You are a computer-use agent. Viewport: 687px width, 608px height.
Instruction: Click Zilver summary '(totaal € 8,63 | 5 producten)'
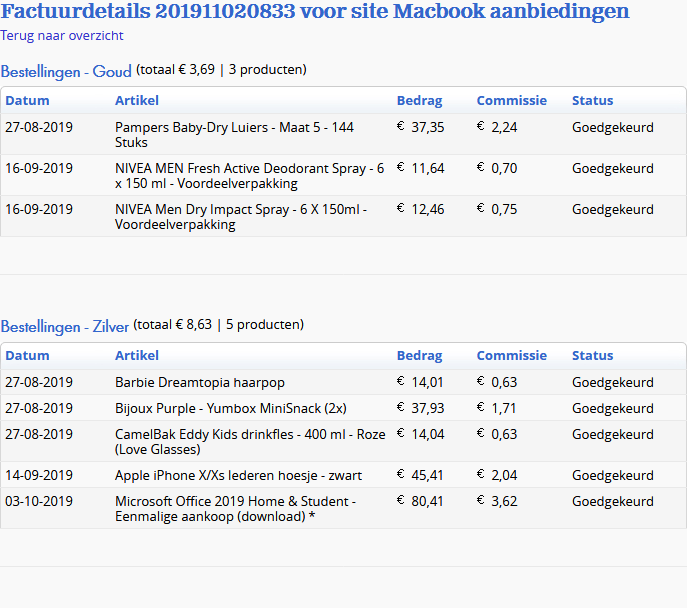pyautogui.click(x=218, y=325)
